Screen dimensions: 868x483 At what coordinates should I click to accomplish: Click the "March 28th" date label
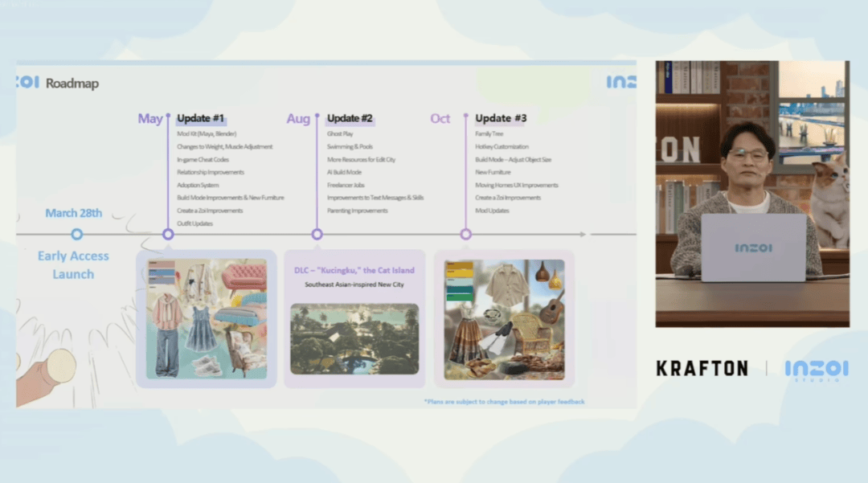(x=74, y=213)
